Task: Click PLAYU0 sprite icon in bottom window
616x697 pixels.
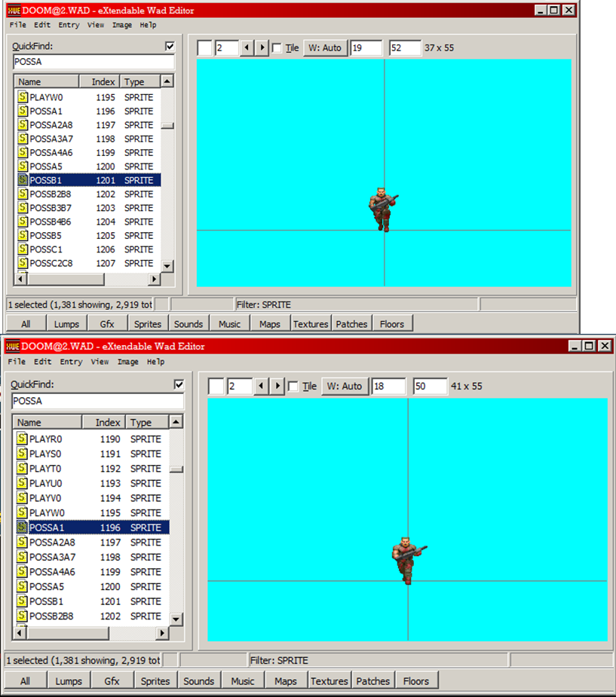Action: click(x=22, y=482)
